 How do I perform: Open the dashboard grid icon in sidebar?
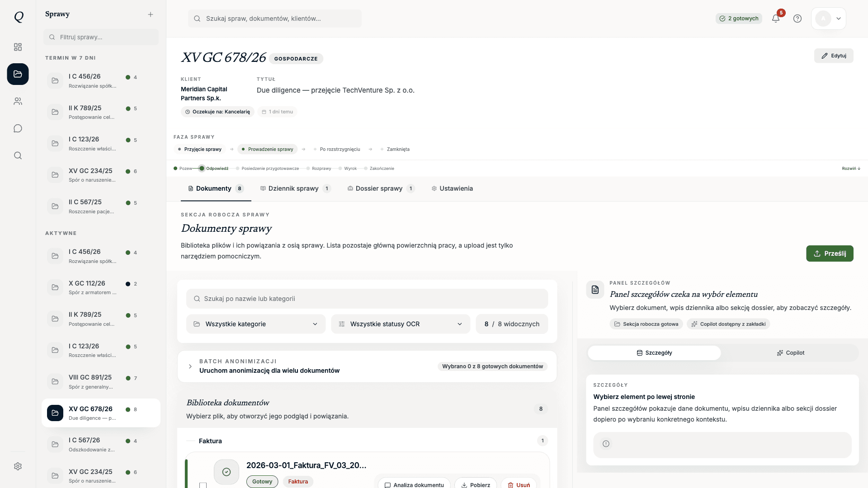tap(18, 47)
